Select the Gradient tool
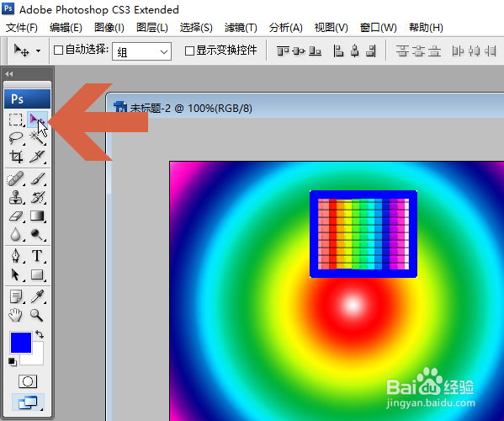The height and width of the screenshot is (421, 504). click(x=37, y=216)
